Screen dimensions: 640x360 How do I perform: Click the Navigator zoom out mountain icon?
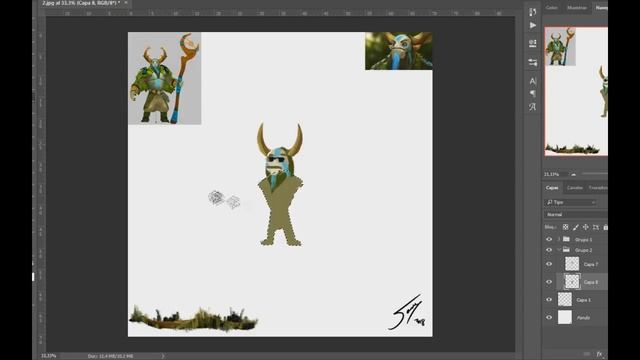click(573, 174)
